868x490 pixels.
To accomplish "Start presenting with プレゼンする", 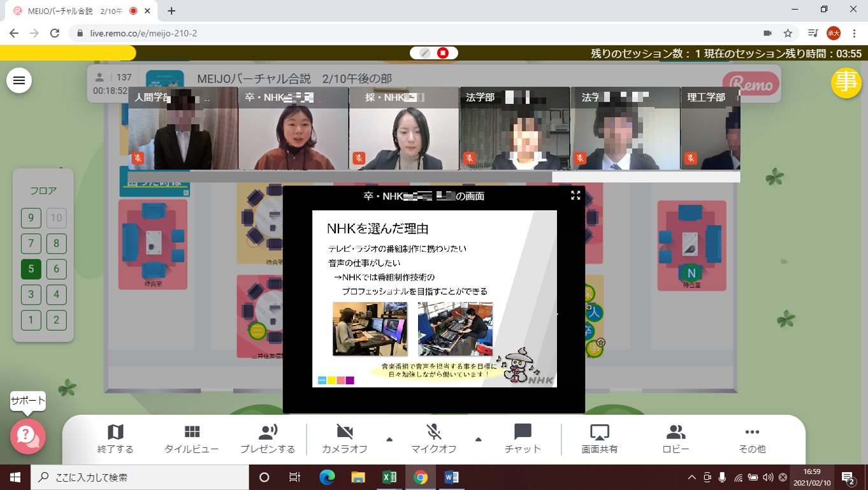I will tap(268, 439).
